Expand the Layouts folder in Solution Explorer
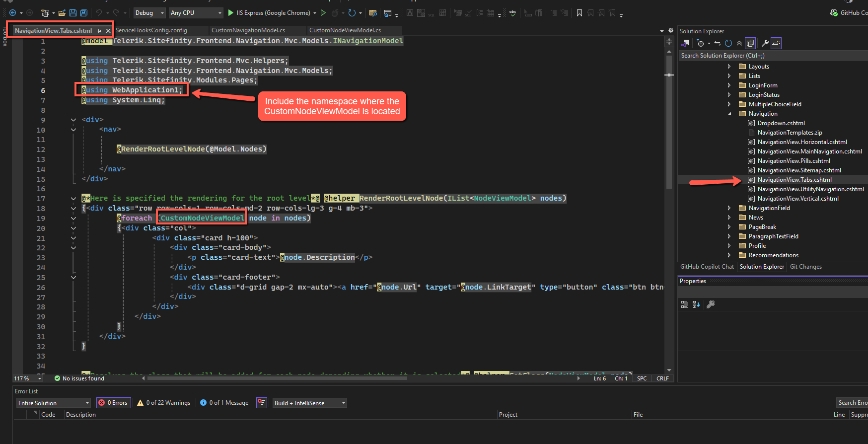 pos(729,67)
